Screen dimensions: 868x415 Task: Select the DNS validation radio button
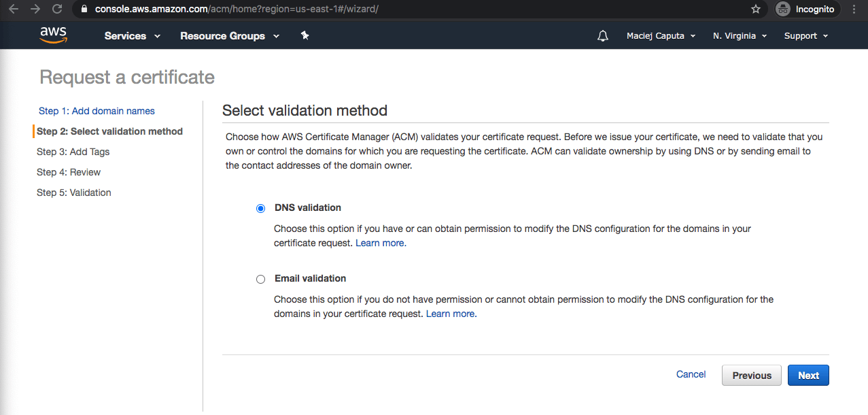260,208
